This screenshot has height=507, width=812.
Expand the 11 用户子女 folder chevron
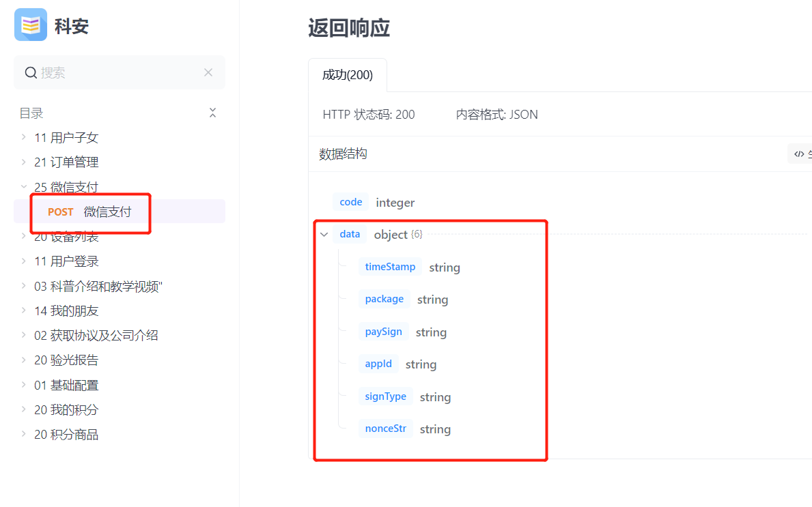click(23, 137)
